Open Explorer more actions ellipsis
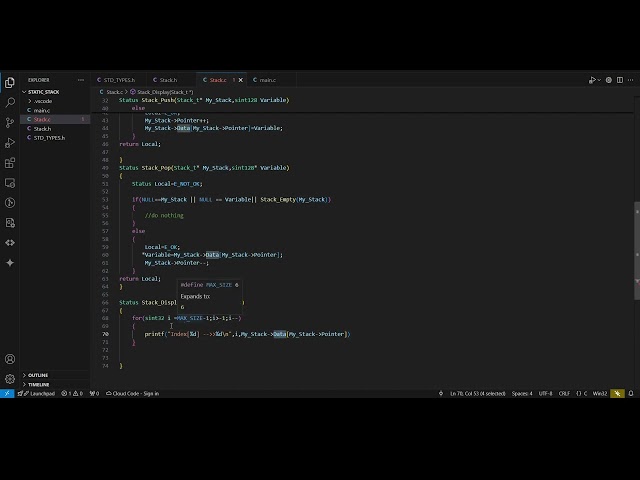Viewport: 640px width, 480px height. point(81,80)
